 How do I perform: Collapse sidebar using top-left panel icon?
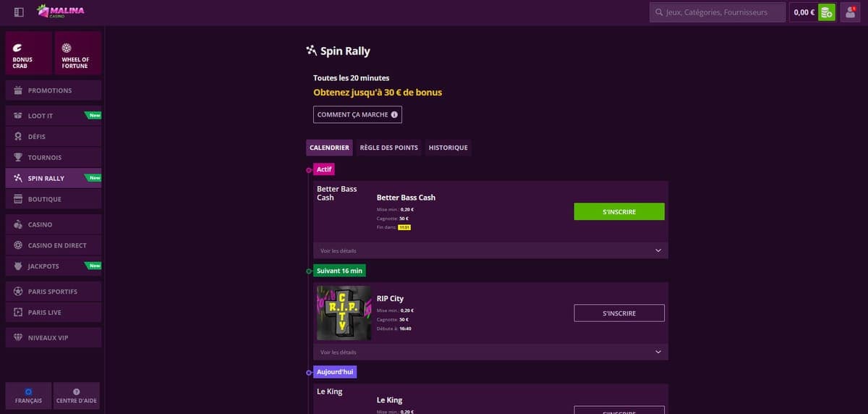coord(19,12)
